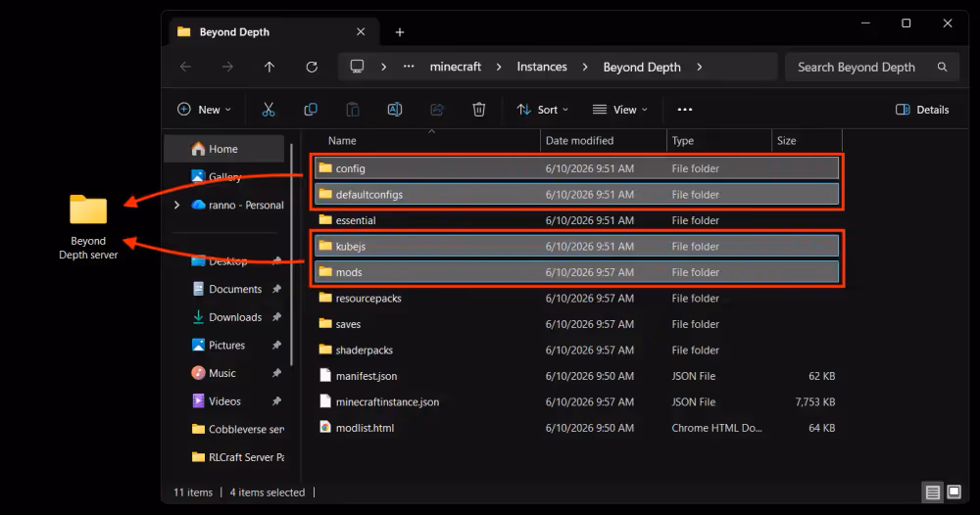
Task: Select the minecraftinstance.json file
Action: 576,402
